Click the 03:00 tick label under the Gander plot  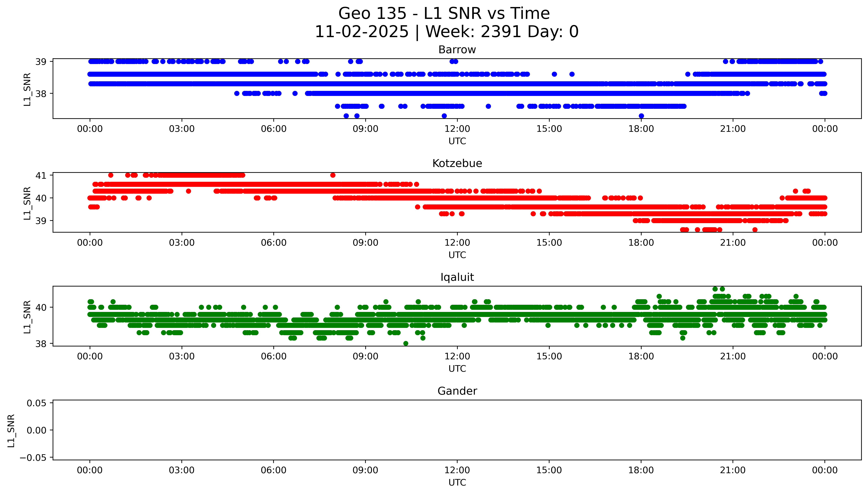[182, 470]
